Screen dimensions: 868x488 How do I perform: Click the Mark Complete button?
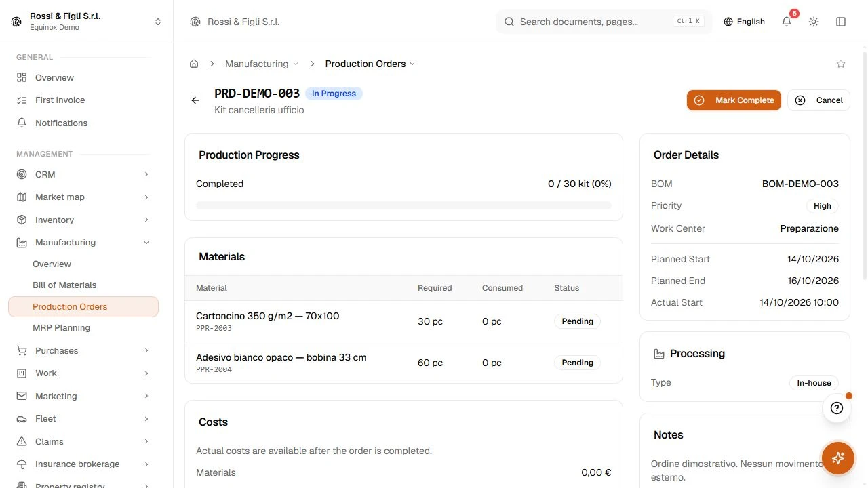734,100
